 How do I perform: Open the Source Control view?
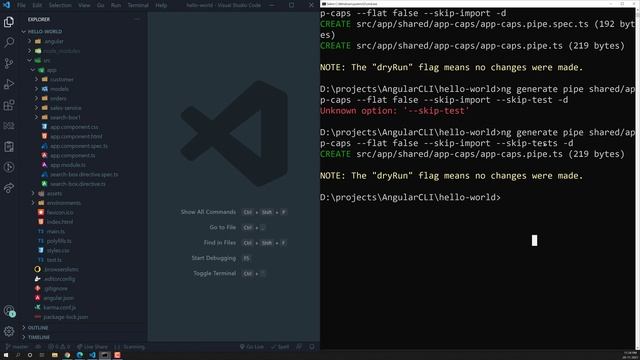[9, 63]
